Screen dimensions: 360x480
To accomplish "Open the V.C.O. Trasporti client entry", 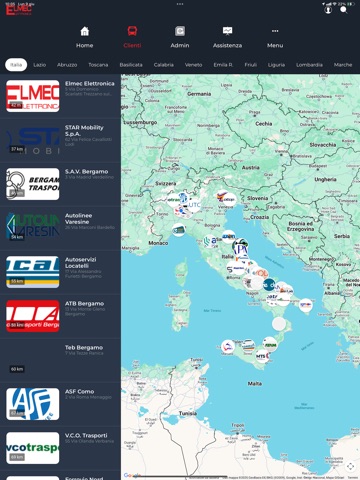I will [x=60, y=448].
